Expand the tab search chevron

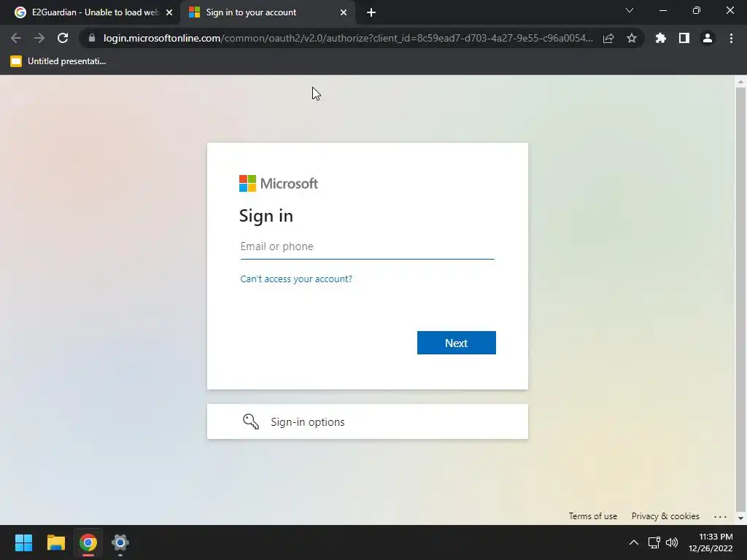630,10
